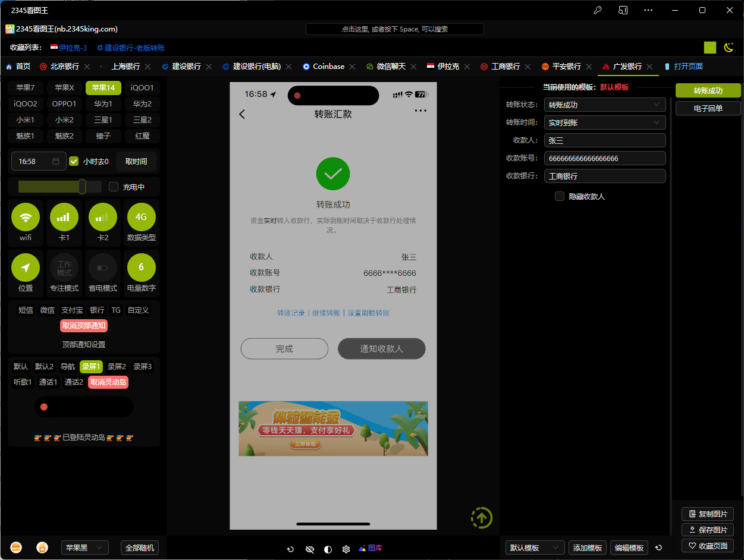Toggle the wifi status icon
Screen dimensions: 744x560
click(x=26, y=218)
